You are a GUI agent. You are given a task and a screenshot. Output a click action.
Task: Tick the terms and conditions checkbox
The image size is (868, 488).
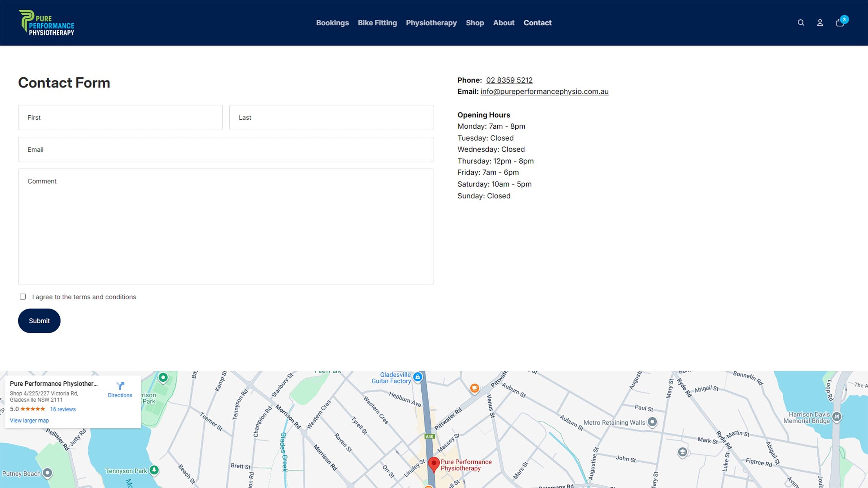tap(23, 297)
